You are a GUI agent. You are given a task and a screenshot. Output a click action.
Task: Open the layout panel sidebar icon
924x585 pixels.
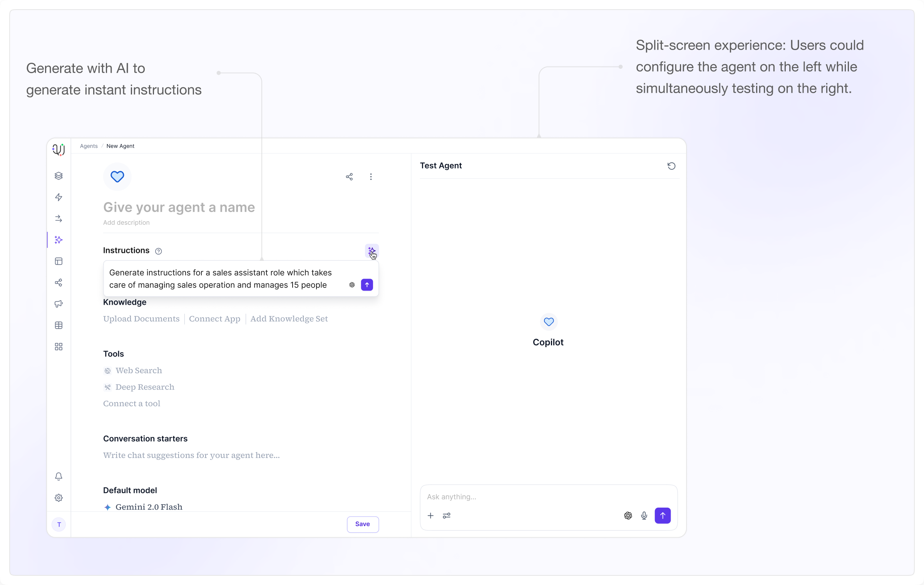click(x=59, y=261)
